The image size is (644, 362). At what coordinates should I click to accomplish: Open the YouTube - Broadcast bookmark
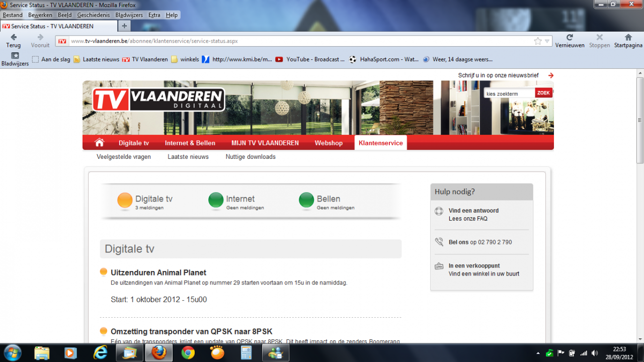coord(310,59)
